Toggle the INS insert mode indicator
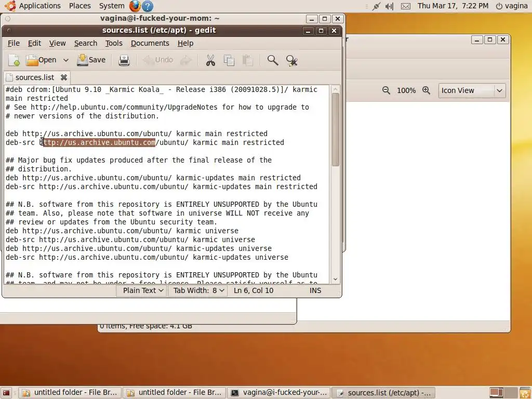 (x=315, y=290)
